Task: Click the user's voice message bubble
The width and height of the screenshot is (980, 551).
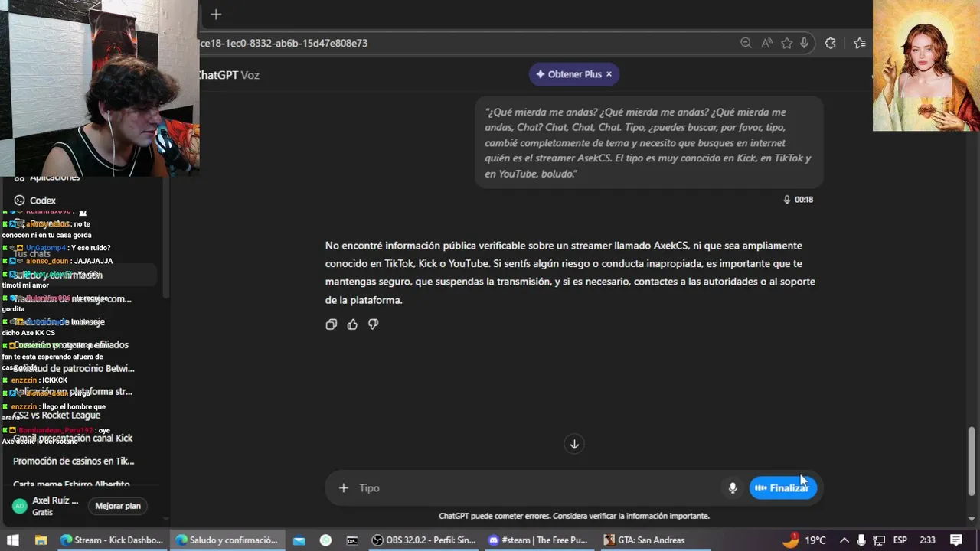Action: (648, 142)
